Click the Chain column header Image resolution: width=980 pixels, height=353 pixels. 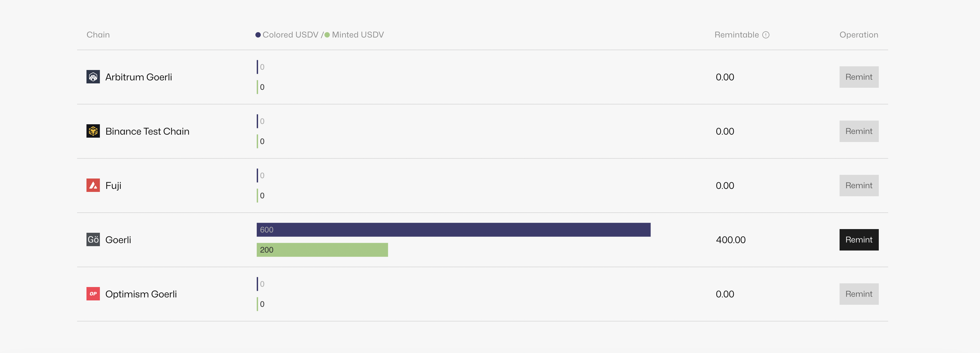click(98, 35)
